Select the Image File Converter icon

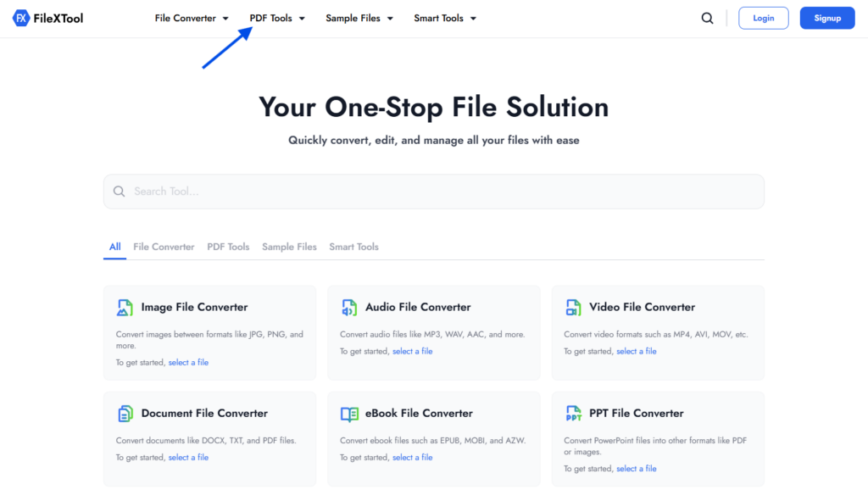(x=125, y=306)
